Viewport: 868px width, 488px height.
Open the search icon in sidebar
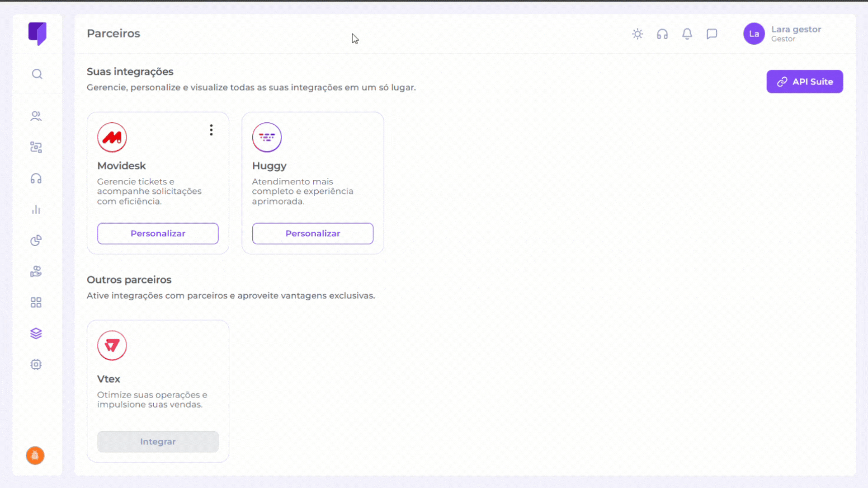pos(37,74)
